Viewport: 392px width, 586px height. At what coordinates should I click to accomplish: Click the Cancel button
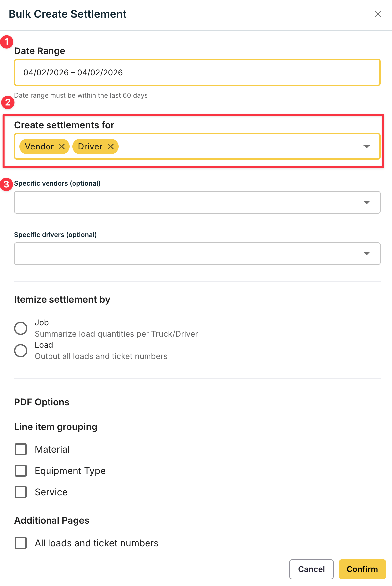point(311,569)
